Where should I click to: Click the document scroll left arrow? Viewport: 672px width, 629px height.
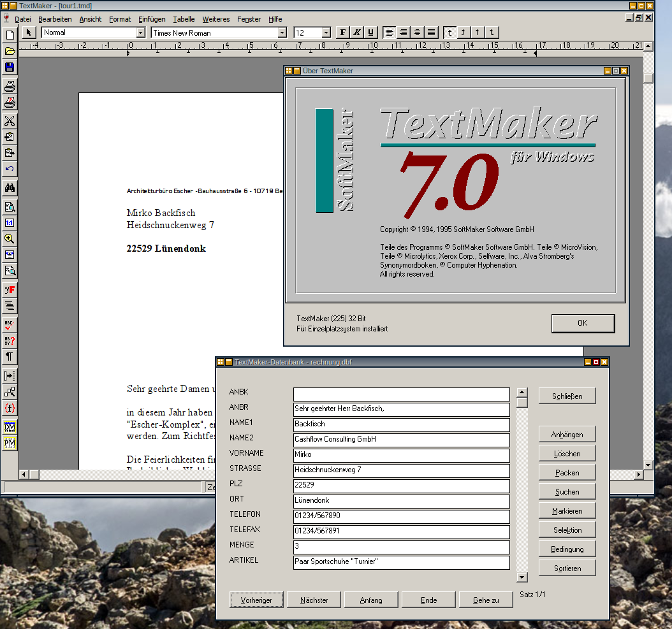pos(24,474)
